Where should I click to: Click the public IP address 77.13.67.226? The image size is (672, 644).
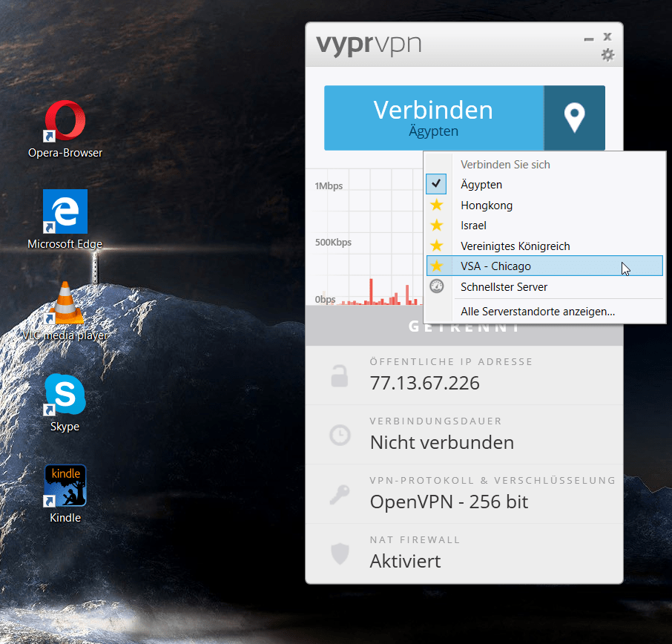click(424, 383)
